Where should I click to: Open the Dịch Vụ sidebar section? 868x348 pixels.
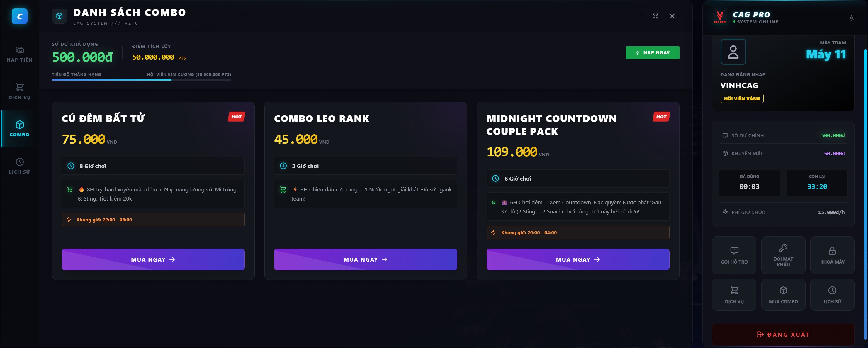[20, 91]
